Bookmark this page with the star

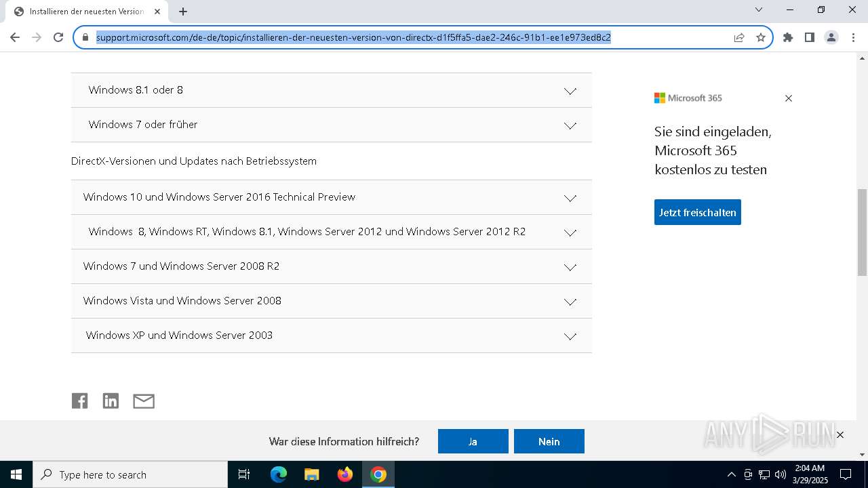tap(761, 37)
